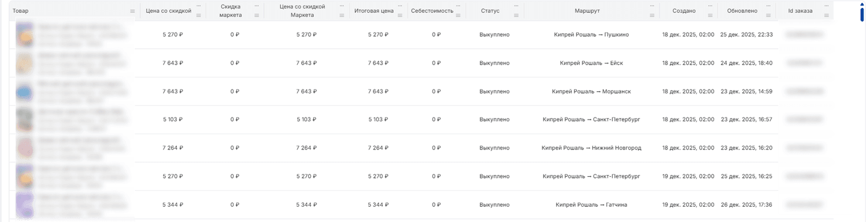Click the hamburger icon in Создано column header
868x222 pixels.
point(711,15)
